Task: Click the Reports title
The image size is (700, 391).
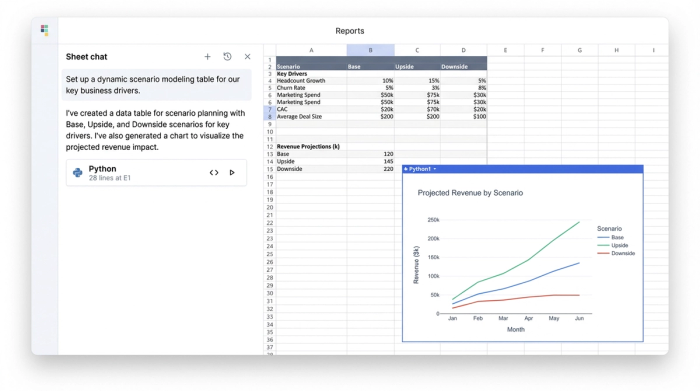Action: (350, 31)
